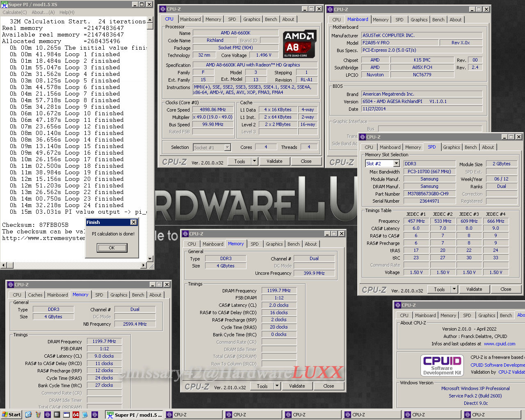Click the BIOS date 11/27/2014 field
This screenshot has width=525, height=420.
pyautogui.click(x=422, y=109)
